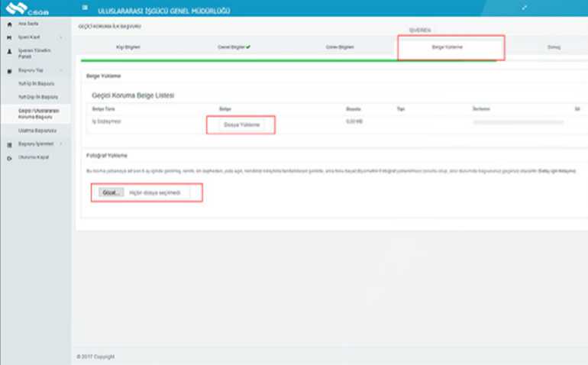Click the İşveren Yönetim Paneli user icon

pos(8,52)
